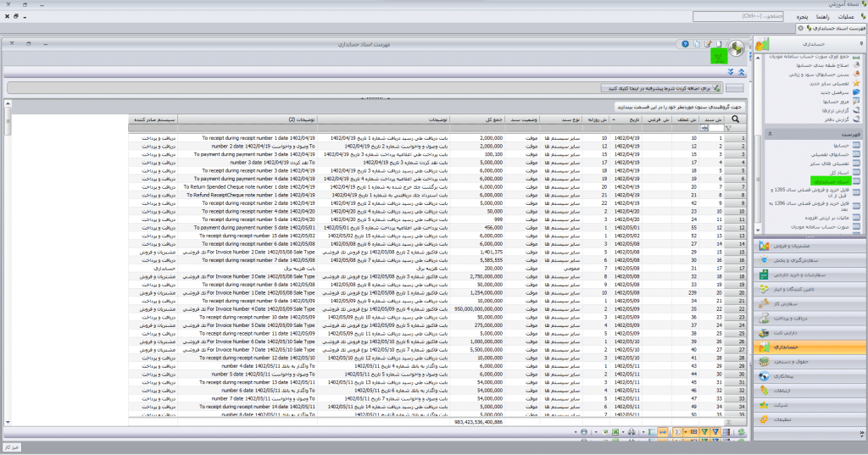Switch to حقوق و دستمزد module
Image resolution: width=868 pixels, height=455 pixels.
point(810,362)
